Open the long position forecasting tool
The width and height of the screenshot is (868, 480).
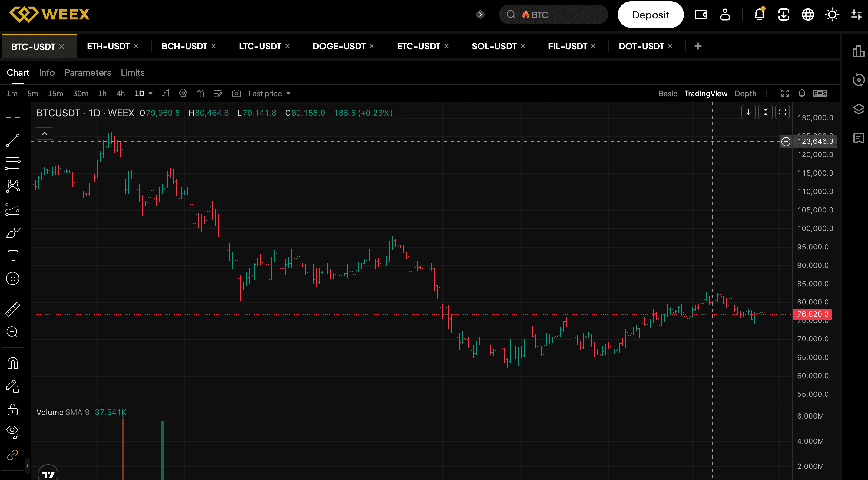(13, 209)
